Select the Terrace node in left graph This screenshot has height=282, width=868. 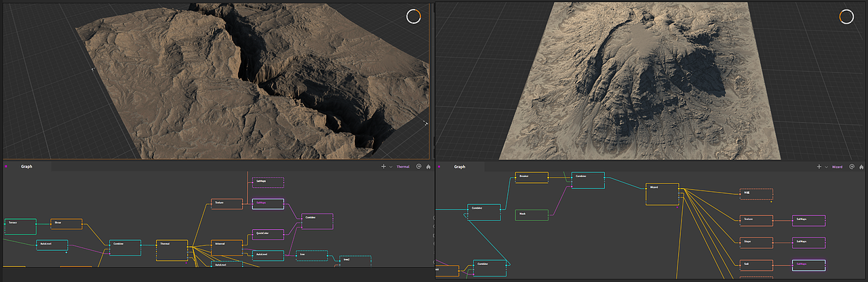20,226
